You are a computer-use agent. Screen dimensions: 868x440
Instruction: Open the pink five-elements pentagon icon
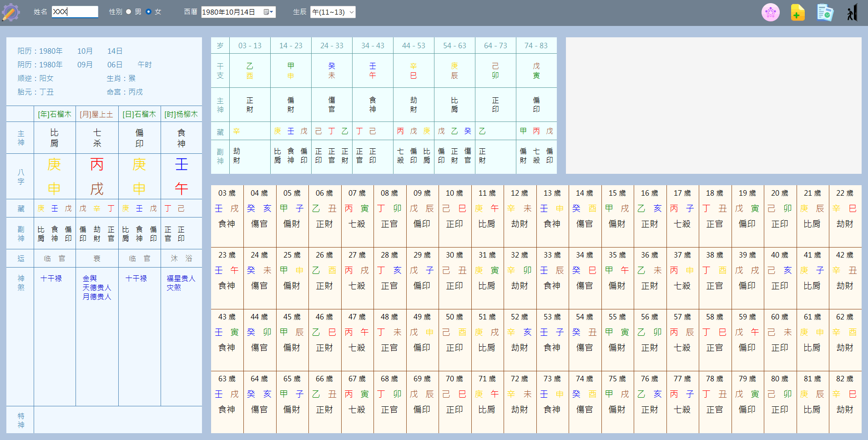point(770,12)
